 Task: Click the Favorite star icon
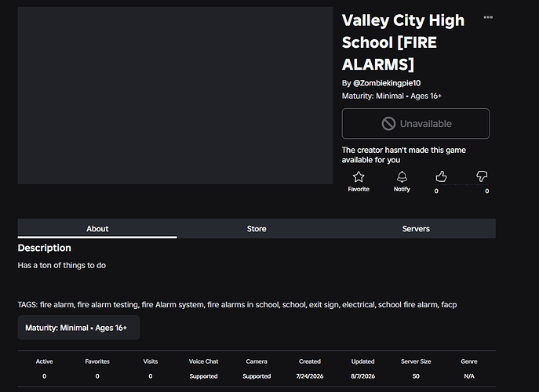click(359, 176)
